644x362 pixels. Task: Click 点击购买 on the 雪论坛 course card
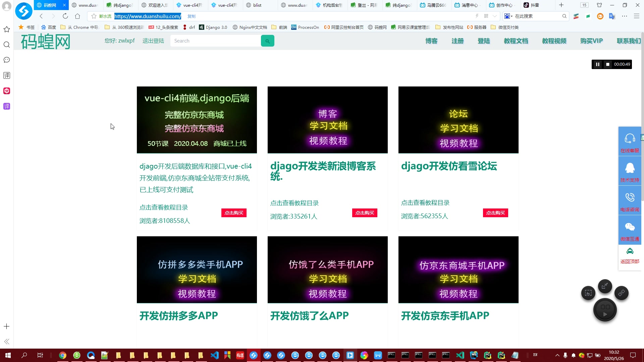[495, 213]
